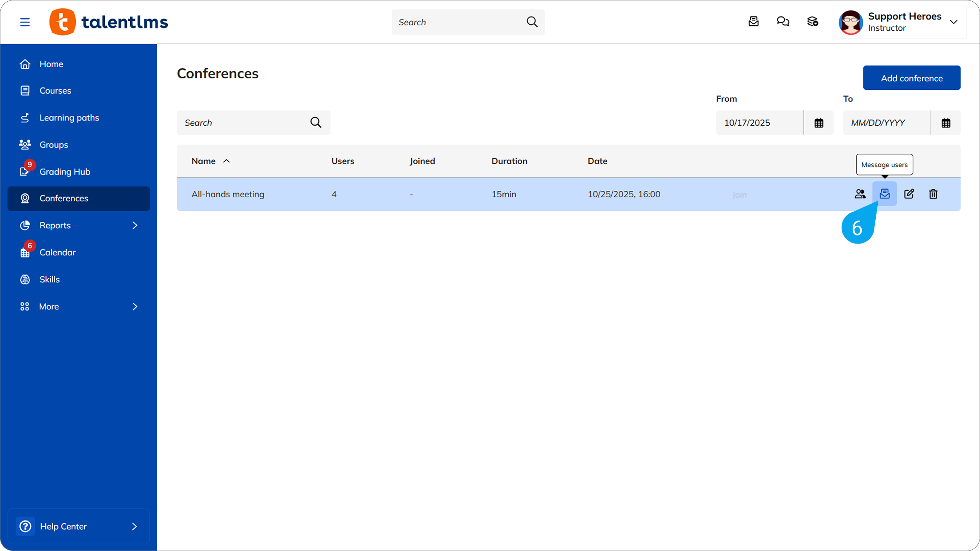Toggle the hamburger sidebar menu
The image size is (980, 551).
25,22
